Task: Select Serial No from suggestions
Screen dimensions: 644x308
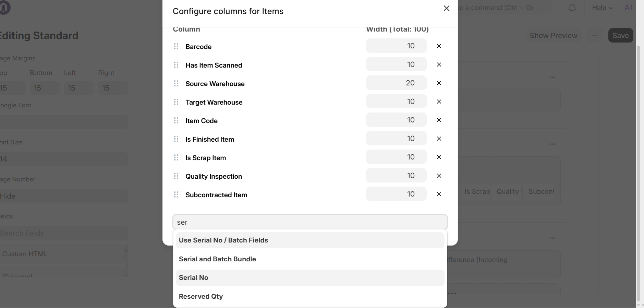Action: tap(310, 278)
